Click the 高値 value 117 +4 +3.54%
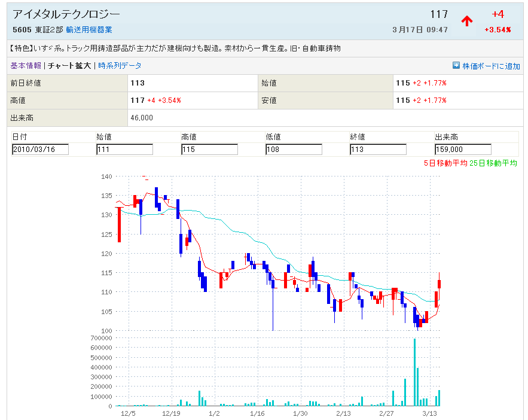 [155, 101]
